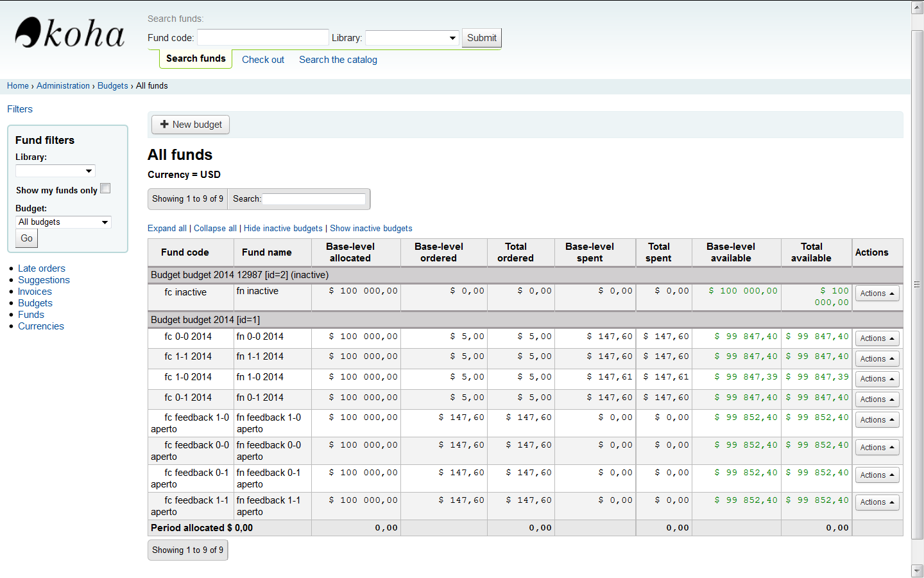Open the Late orders link

42,268
